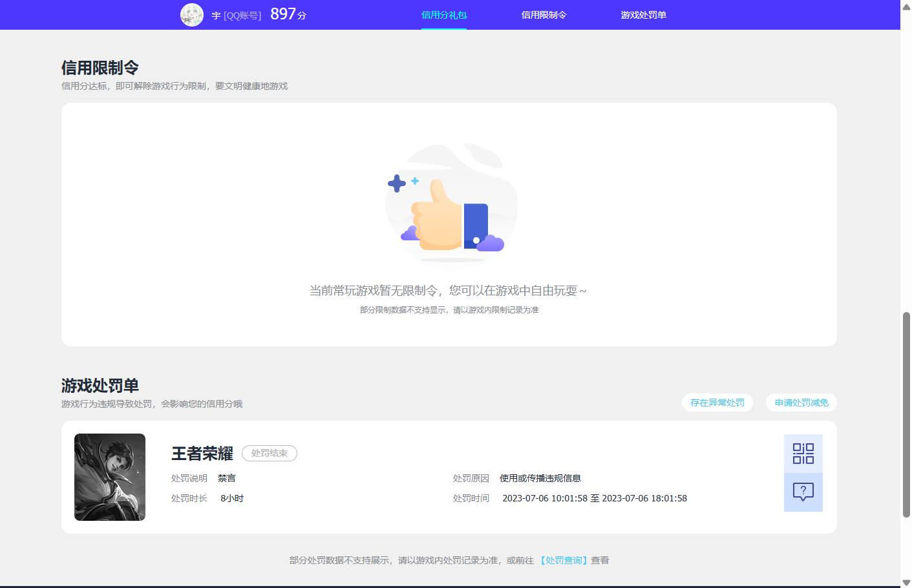Click the thumbs-up illustration in the empty state
This screenshot has width=912, height=588.
click(451, 207)
